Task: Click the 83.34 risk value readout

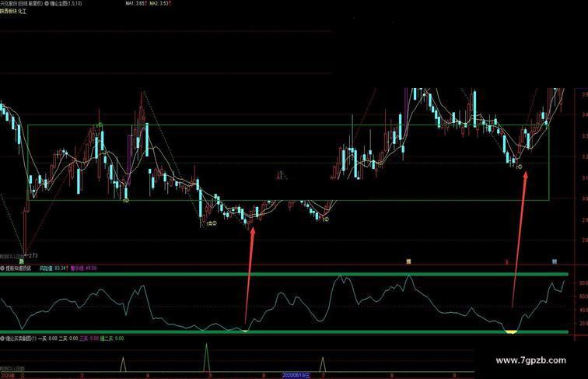Action: coord(54,268)
